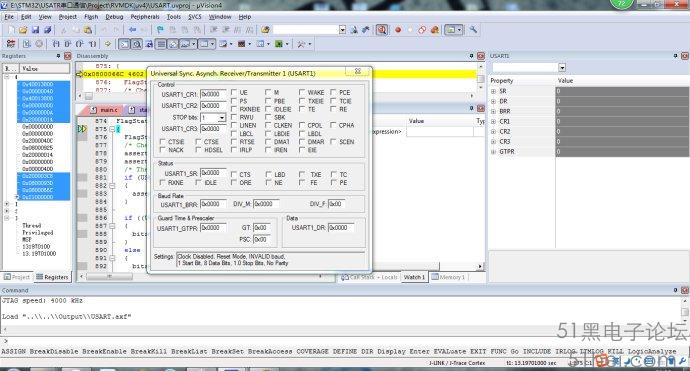The image size is (690, 371).
Task: Kill all breakpoints toolbar icon
Action: [435, 30]
